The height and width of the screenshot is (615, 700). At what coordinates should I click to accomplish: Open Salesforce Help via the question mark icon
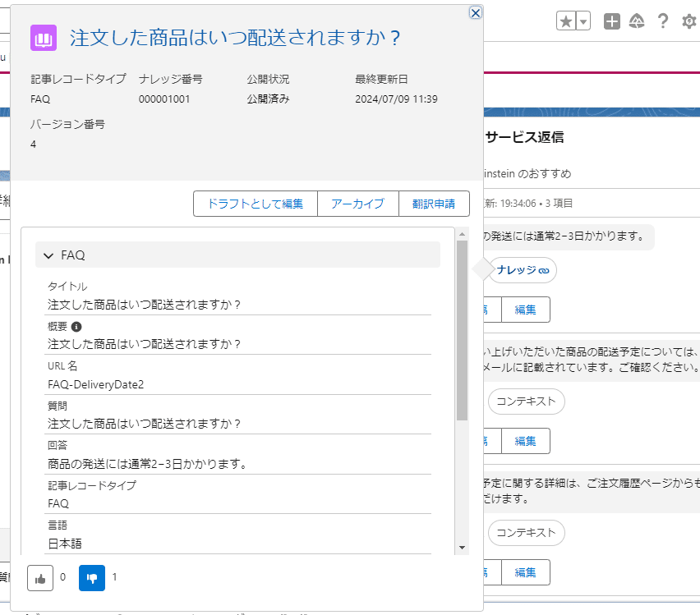tap(663, 21)
